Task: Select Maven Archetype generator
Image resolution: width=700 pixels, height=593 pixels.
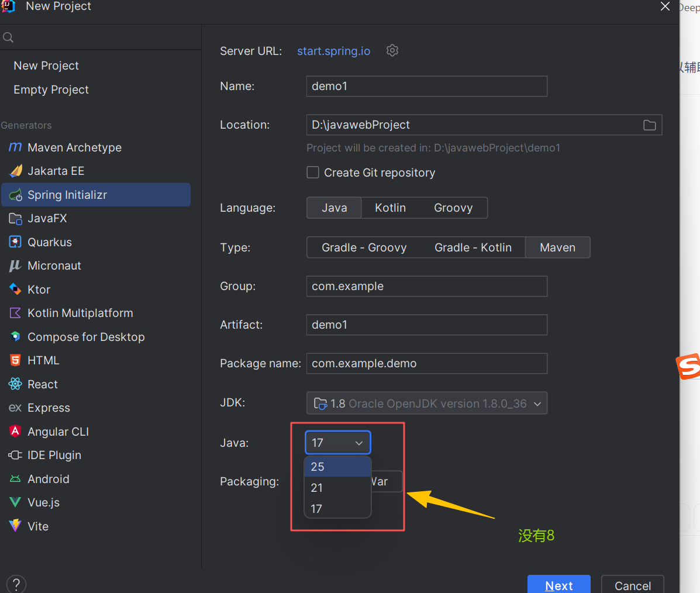Action: point(96,147)
